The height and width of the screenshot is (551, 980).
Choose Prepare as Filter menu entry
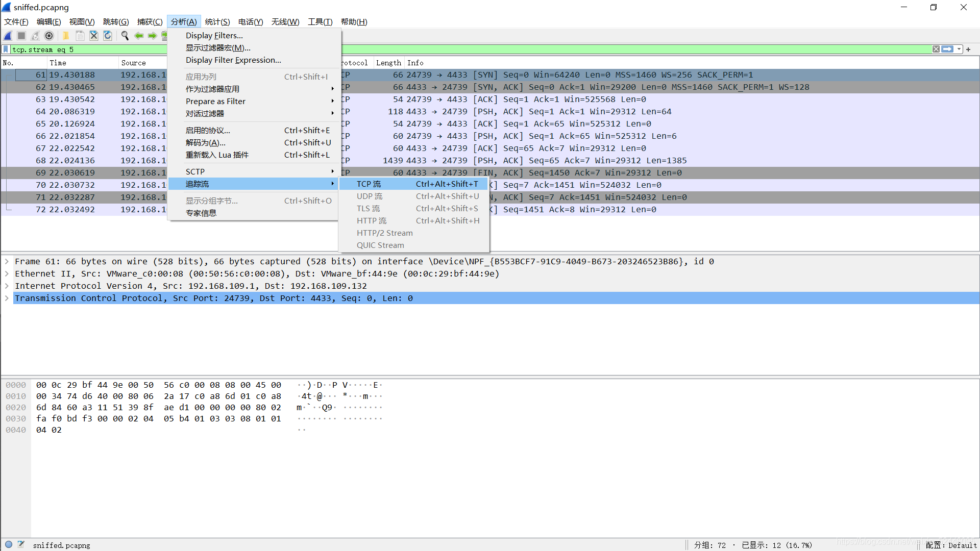pos(215,102)
